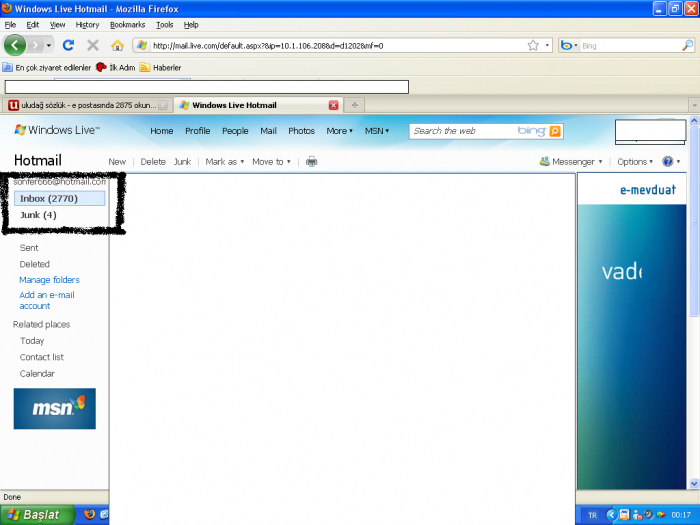Open Today under Related places
The image size is (700, 525).
[32, 341]
